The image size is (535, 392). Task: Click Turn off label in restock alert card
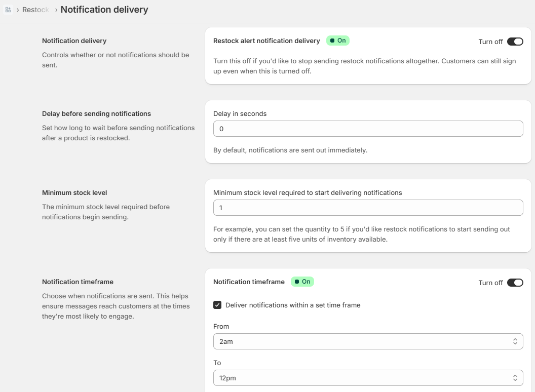click(490, 42)
